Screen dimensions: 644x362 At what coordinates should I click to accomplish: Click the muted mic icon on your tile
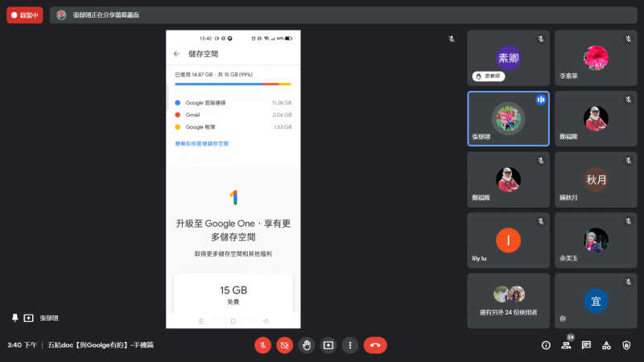click(x=629, y=282)
